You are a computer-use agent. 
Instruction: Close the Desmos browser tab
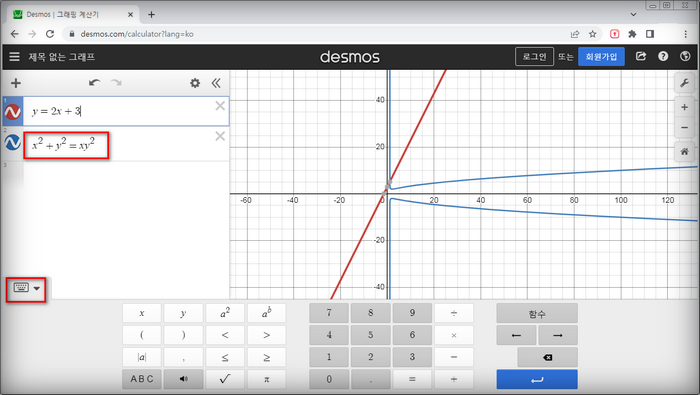[x=130, y=14]
